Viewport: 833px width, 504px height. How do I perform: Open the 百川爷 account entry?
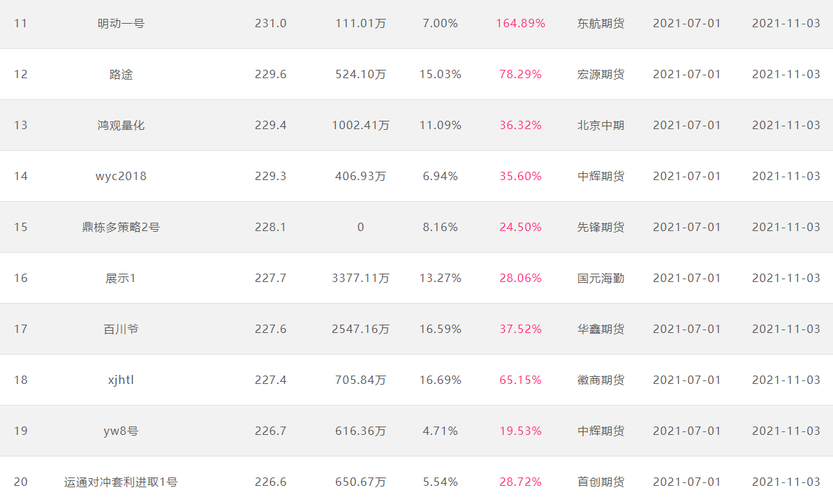point(121,329)
